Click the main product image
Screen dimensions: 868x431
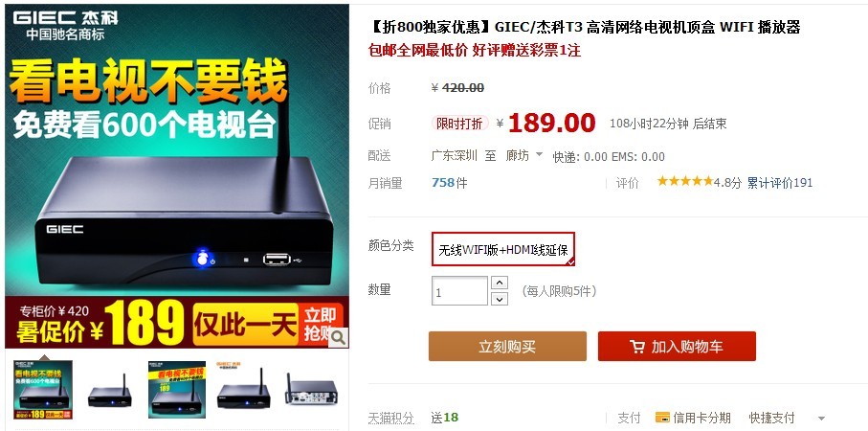(x=177, y=176)
